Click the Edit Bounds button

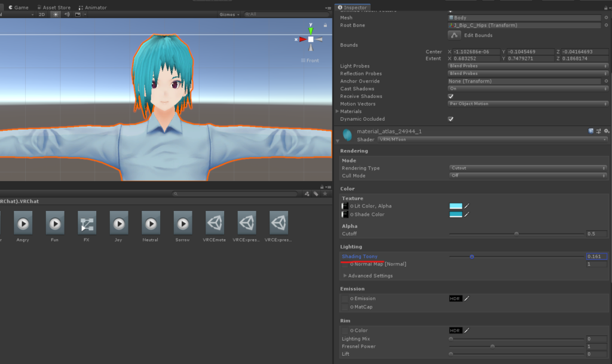tap(454, 35)
